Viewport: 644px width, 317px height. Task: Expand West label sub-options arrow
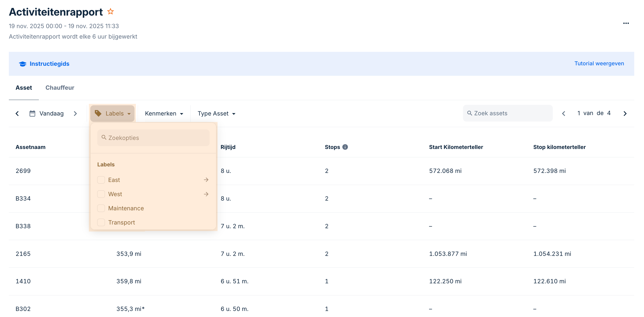tap(206, 194)
